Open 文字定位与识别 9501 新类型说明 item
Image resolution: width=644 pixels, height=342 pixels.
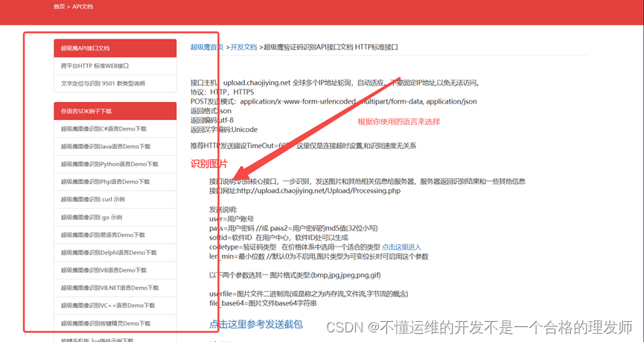[x=115, y=83]
